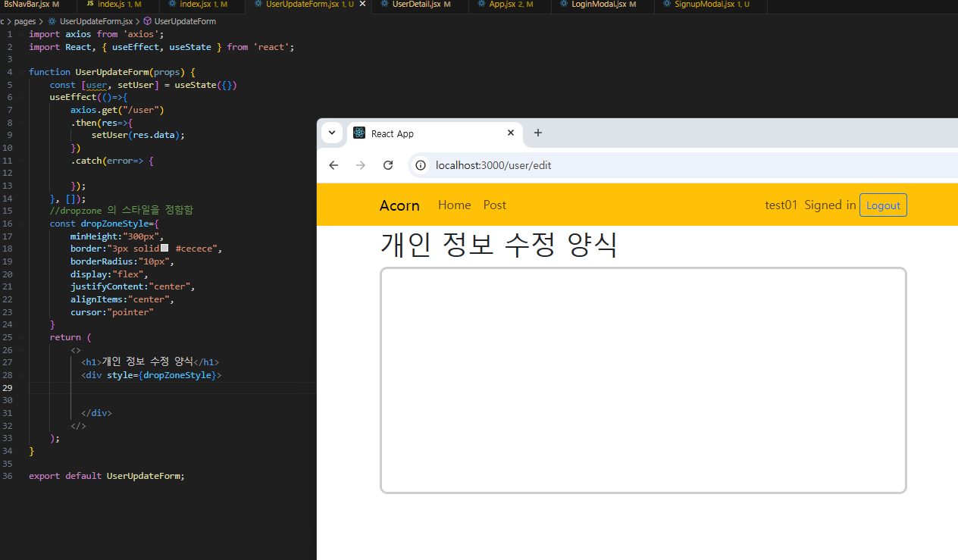Switch to the UserDetail.jsx tab
This screenshot has height=560, width=958.
click(x=421, y=5)
